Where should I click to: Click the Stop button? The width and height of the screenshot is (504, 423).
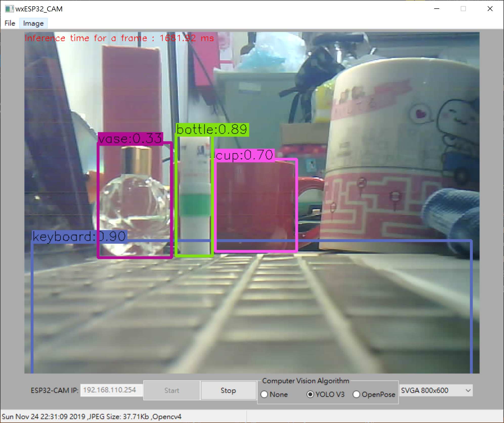(x=228, y=390)
